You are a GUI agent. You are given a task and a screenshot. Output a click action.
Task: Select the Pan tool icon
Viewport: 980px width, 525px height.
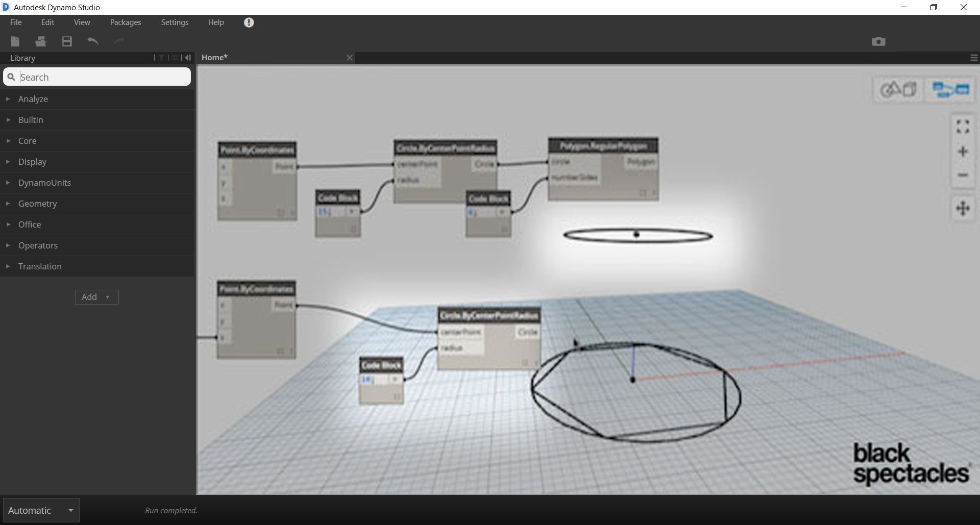point(963,208)
